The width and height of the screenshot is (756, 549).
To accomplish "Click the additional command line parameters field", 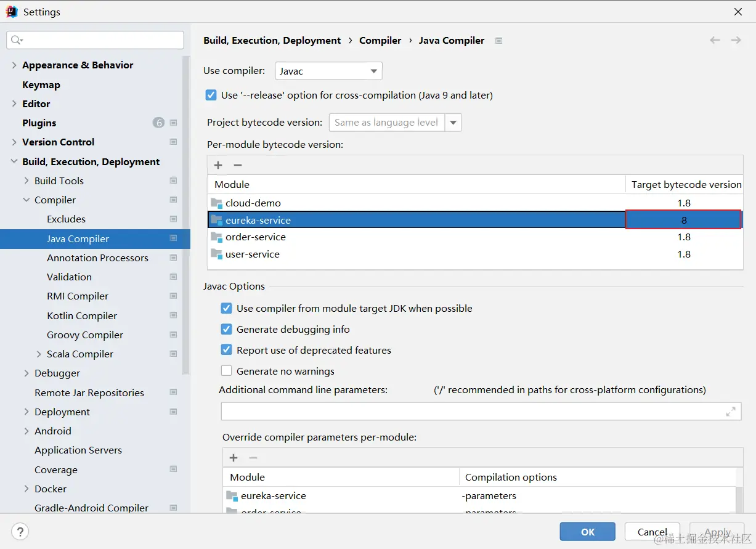I will [x=481, y=412].
